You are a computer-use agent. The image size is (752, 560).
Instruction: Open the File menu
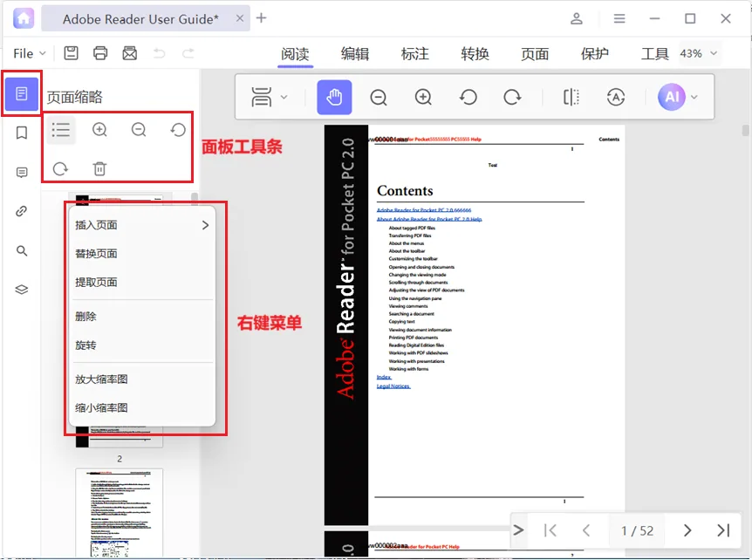pyautogui.click(x=30, y=53)
